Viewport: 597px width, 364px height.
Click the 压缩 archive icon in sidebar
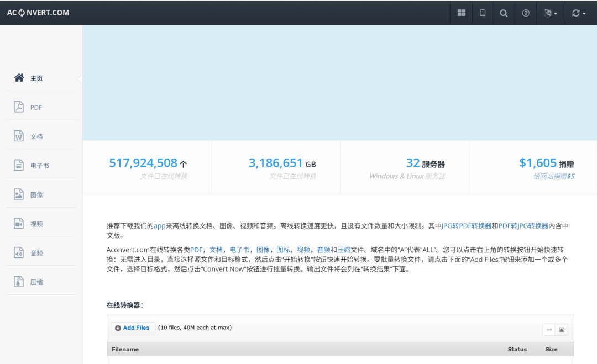[x=19, y=282]
